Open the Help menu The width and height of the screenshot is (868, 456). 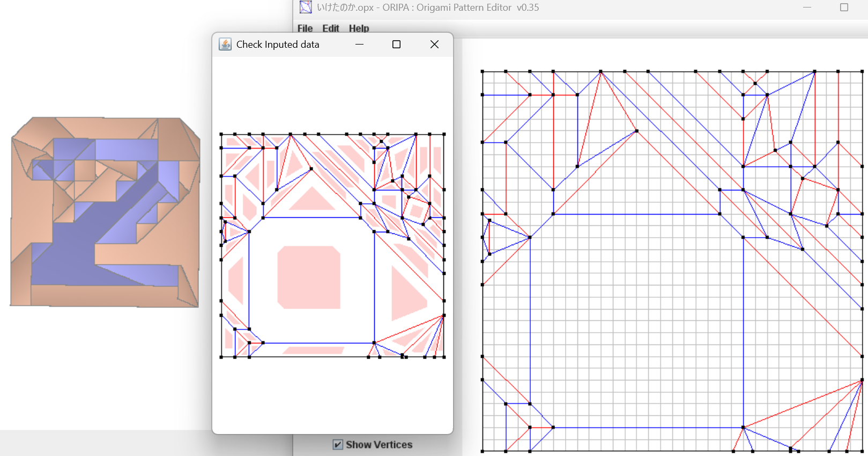(x=359, y=28)
